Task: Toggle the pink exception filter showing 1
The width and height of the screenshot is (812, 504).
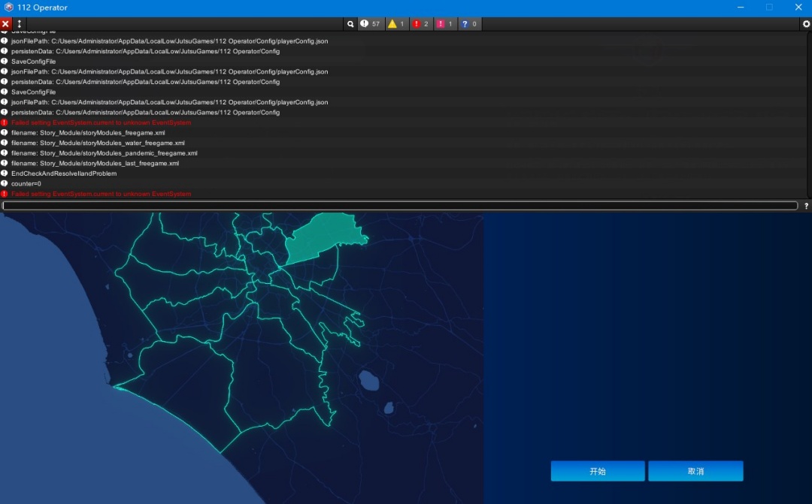Action: coord(445,24)
